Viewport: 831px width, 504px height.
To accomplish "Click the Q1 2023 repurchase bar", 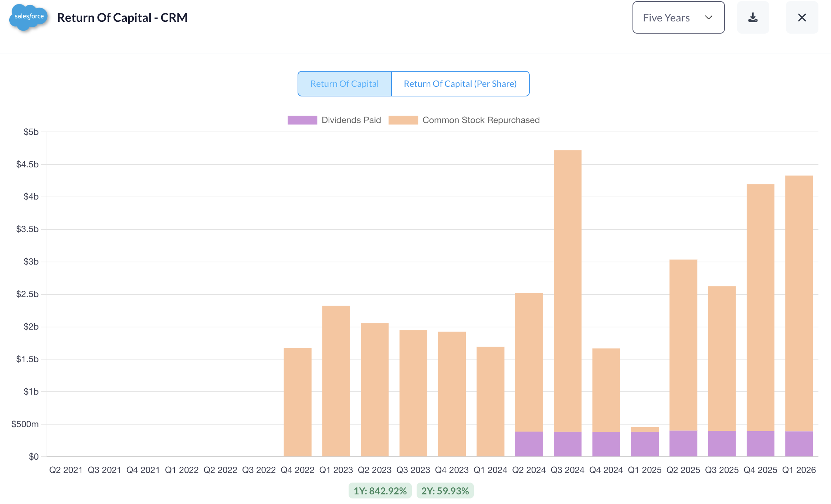I will (x=336, y=381).
